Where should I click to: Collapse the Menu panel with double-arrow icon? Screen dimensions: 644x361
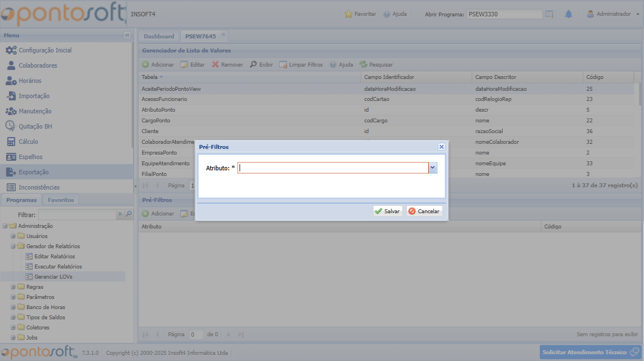[x=127, y=35]
